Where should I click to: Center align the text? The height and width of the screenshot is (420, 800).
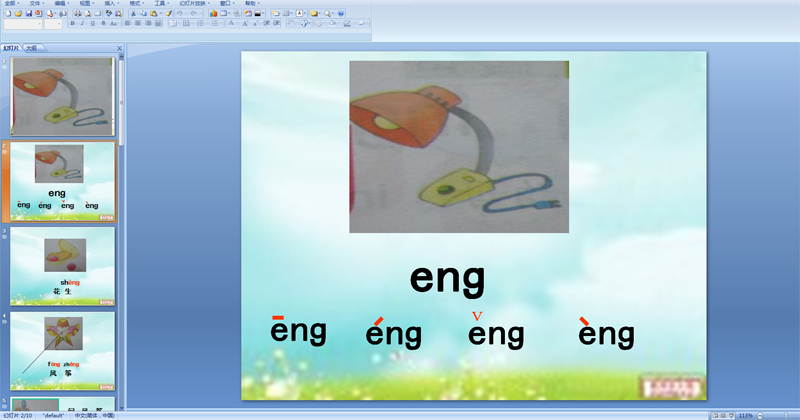[138, 23]
